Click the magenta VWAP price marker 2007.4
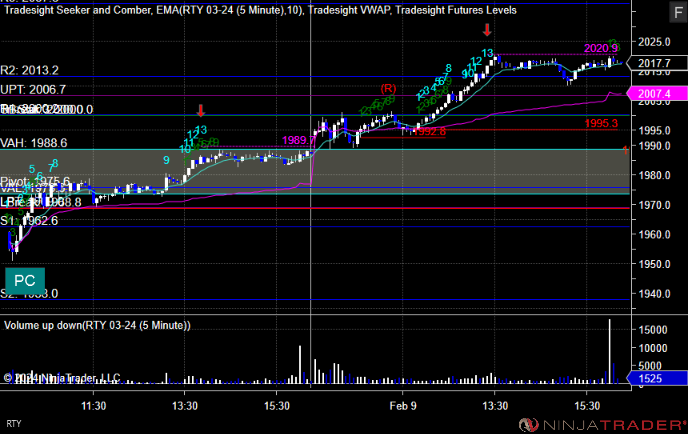The image size is (688, 434). (657, 93)
